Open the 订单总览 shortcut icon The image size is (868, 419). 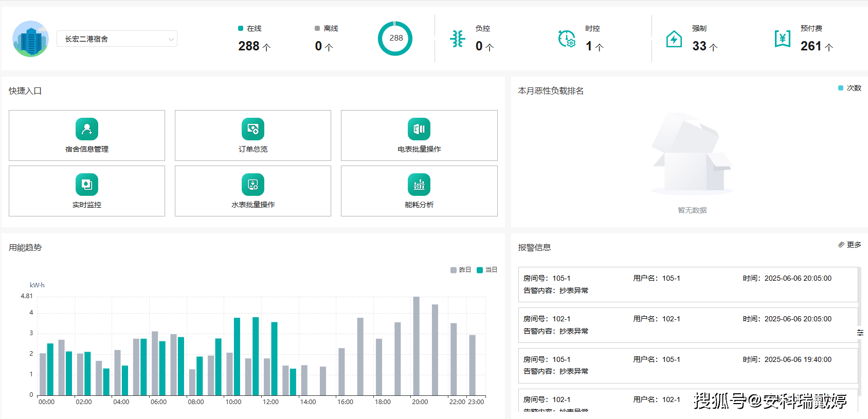click(253, 129)
